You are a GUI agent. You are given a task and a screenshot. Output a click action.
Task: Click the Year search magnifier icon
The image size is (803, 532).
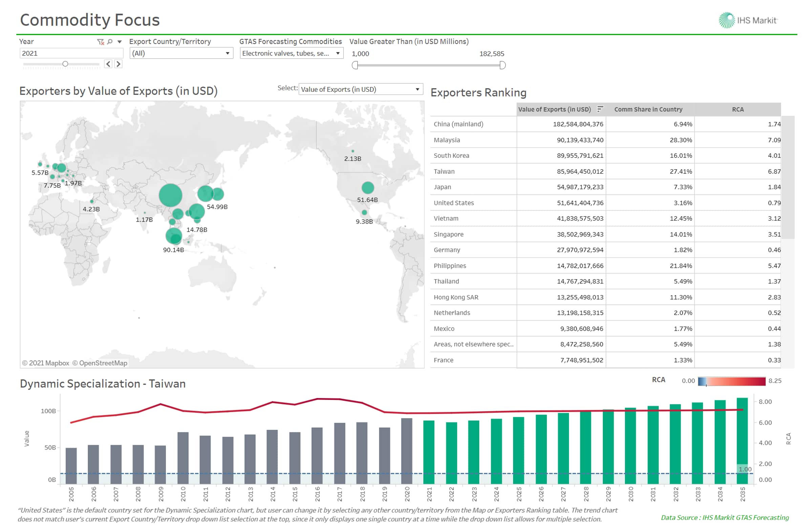[110, 42]
